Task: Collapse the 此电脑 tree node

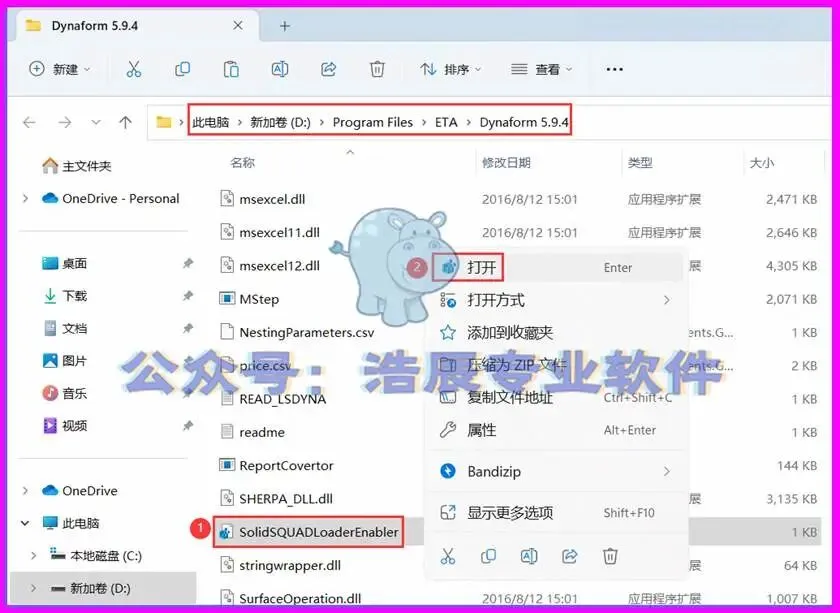Action: click(25, 523)
